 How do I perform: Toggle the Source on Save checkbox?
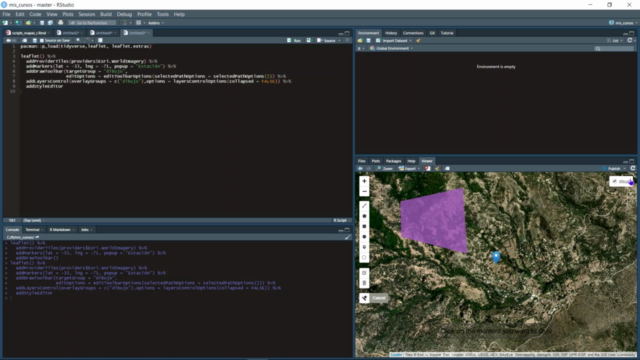[41, 40]
